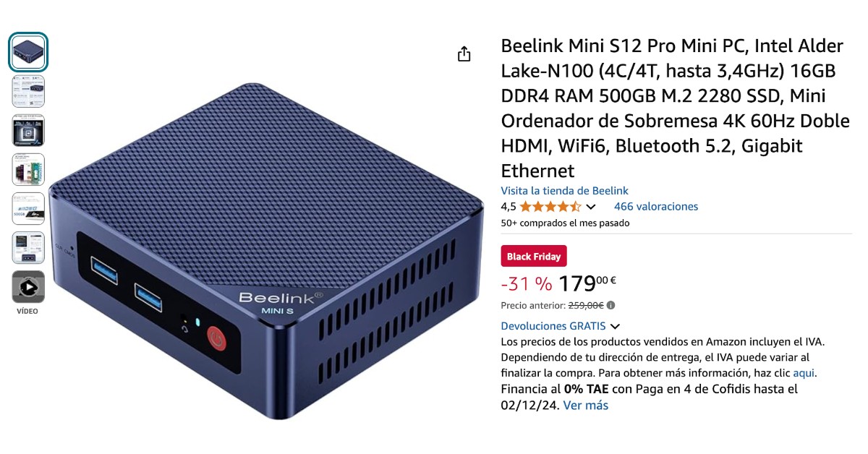Click the 'aquí' IVA information link

(x=804, y=373)
